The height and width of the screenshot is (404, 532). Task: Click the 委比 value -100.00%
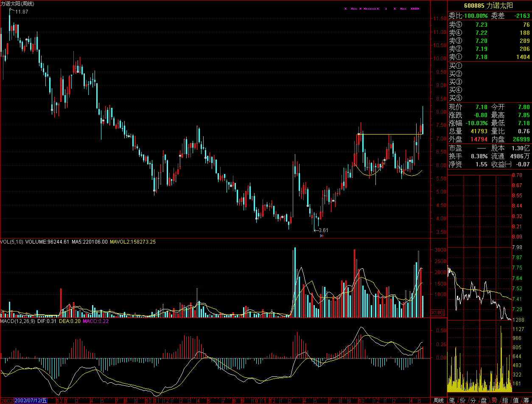pyautogui.click(x=475, y=16)
